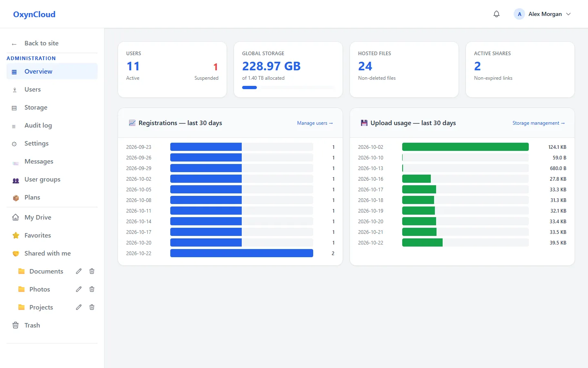Viewport: 588px width, 368px height.
Task: Open the Documents folder
Action: pyautogui.click(x=46, y=271)
